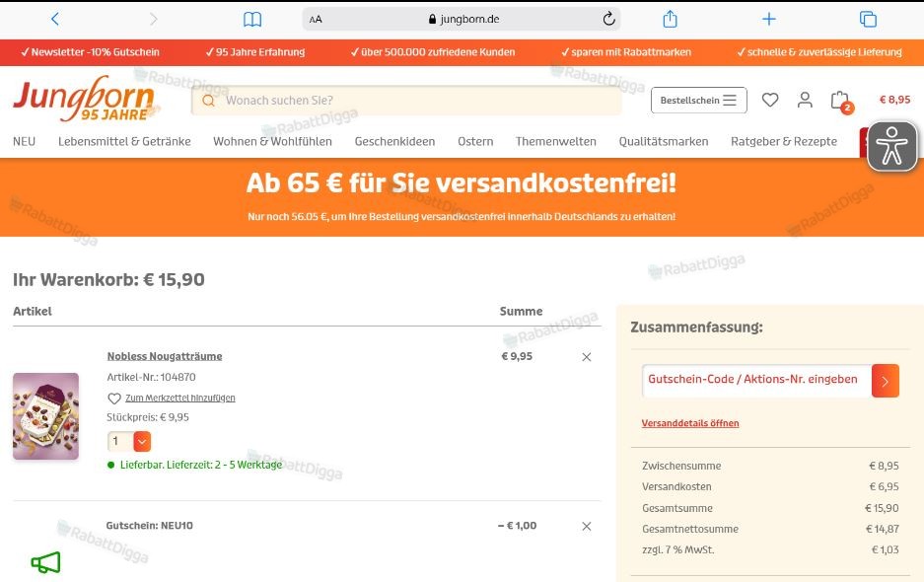Open a new tab with plus icon
Screen dimensions: 924x582
769,19
